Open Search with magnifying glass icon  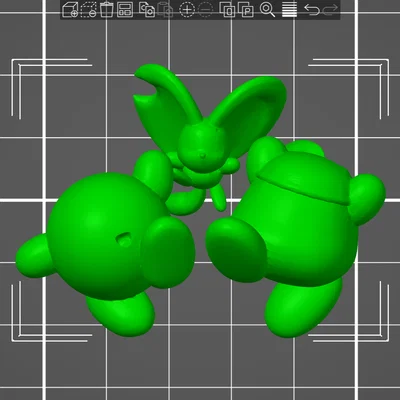pyautogui.click(x=267, y=10)
